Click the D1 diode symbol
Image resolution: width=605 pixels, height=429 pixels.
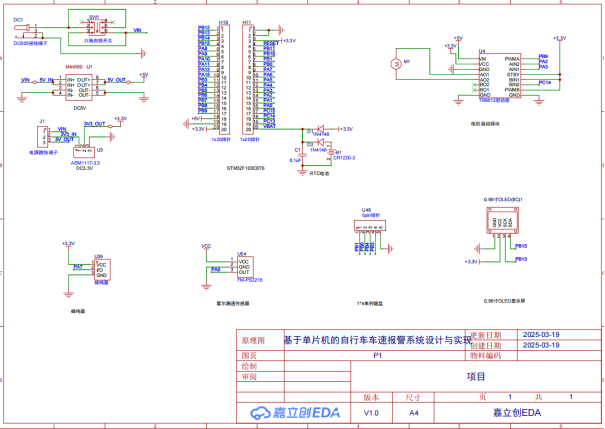(x=319, y=129)
